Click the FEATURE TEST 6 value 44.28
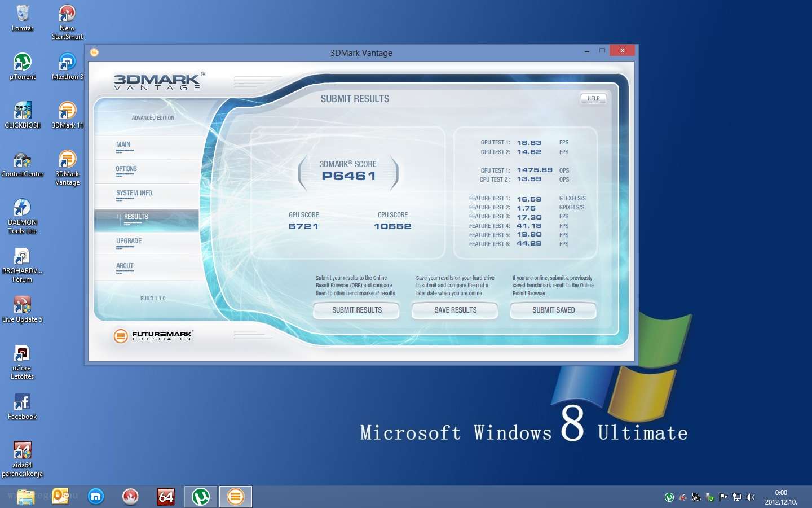The image size is (812, 508). click(x=529, y=243)
